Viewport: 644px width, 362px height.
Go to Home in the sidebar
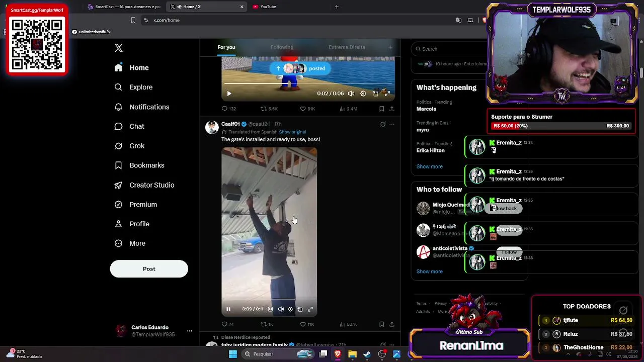tap(132, 68)
